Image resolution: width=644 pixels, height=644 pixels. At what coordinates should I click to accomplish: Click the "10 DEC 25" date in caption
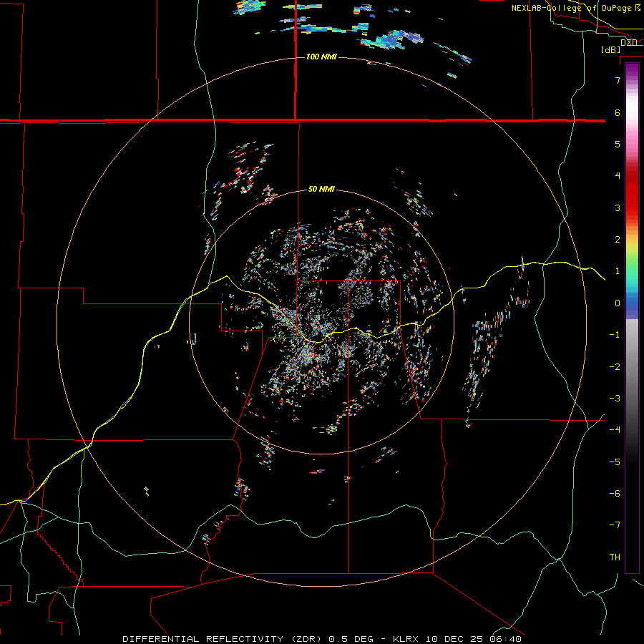click(x=454, y=639)
